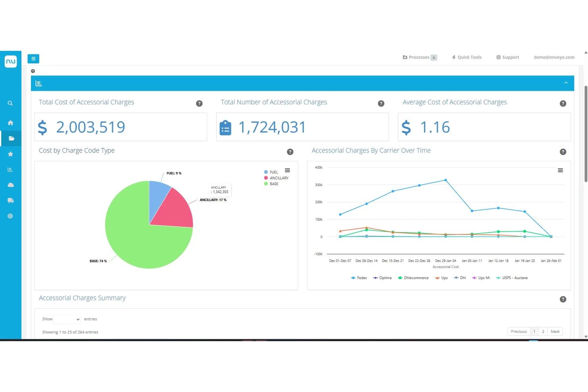This screenshot has height=392, width=588.
Task: Click the Previous pagination button
Action: pos(518,332)
